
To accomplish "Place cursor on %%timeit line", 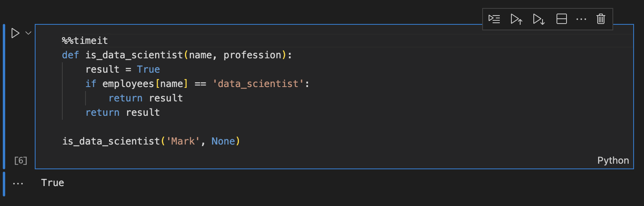I will [x=85, y=41].
